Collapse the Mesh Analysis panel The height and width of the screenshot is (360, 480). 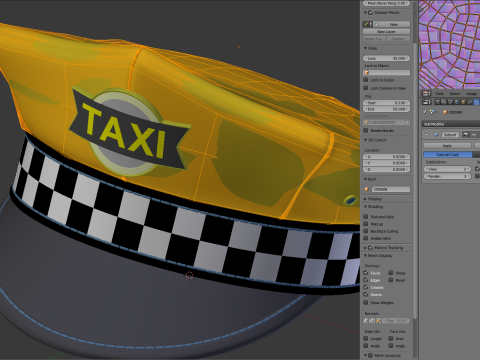pyautogui.click(x=365, y=356)
